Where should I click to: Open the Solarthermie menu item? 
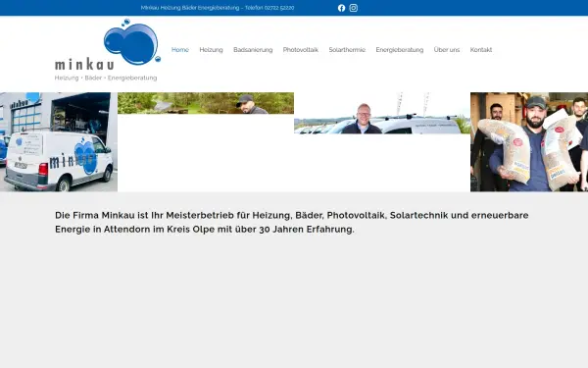347,50
